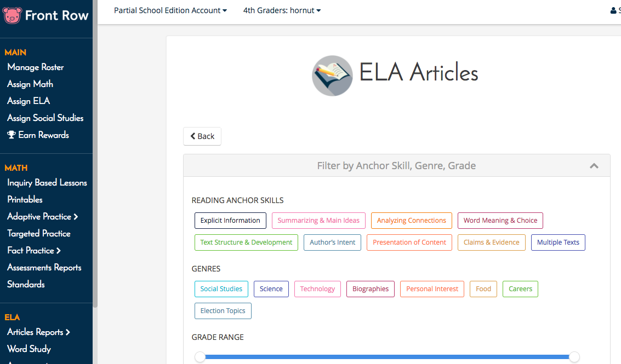Open Assign ELA in sidebar
Viewport: 621px width, 364px height.
pos(29,101)
